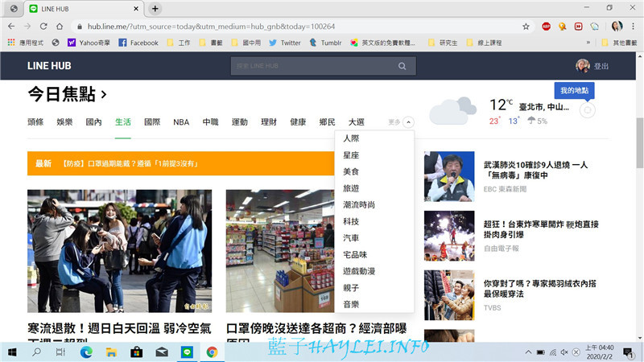Click the volume muted tray icon
644x362 pixels.
(x=564, y=352)
